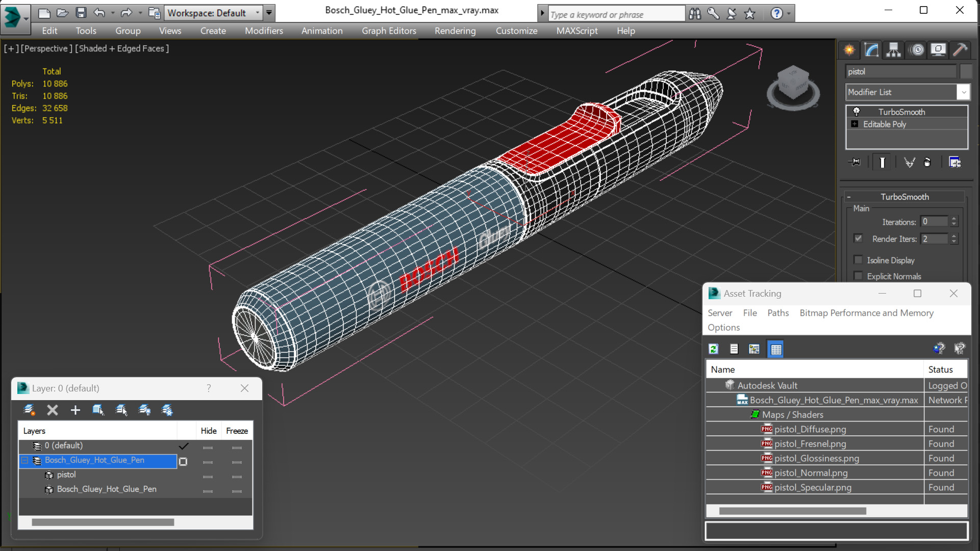Click the star favorites icon
The width and height of the screenshot is (980, 551).
[749, 14]
